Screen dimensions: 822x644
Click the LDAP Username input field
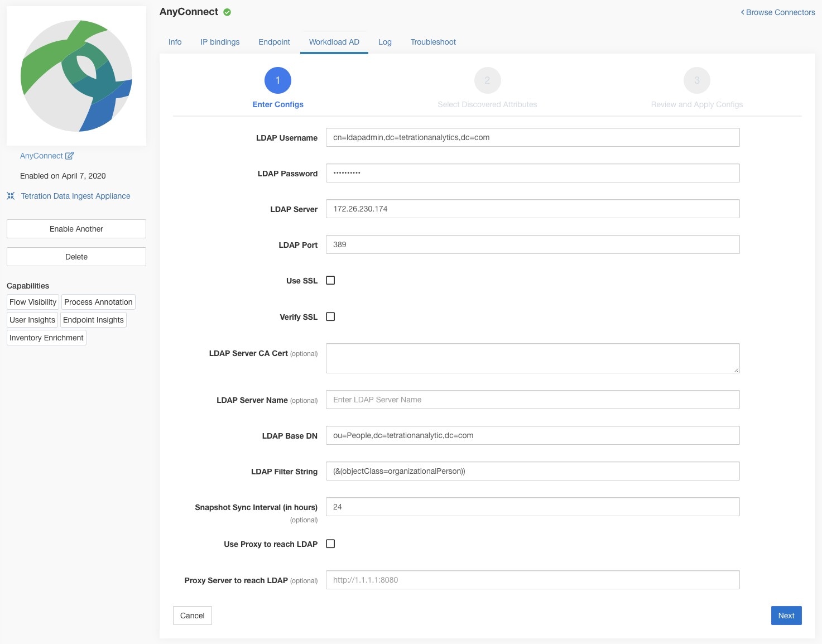pyautogui.click(x=533, y=137)
